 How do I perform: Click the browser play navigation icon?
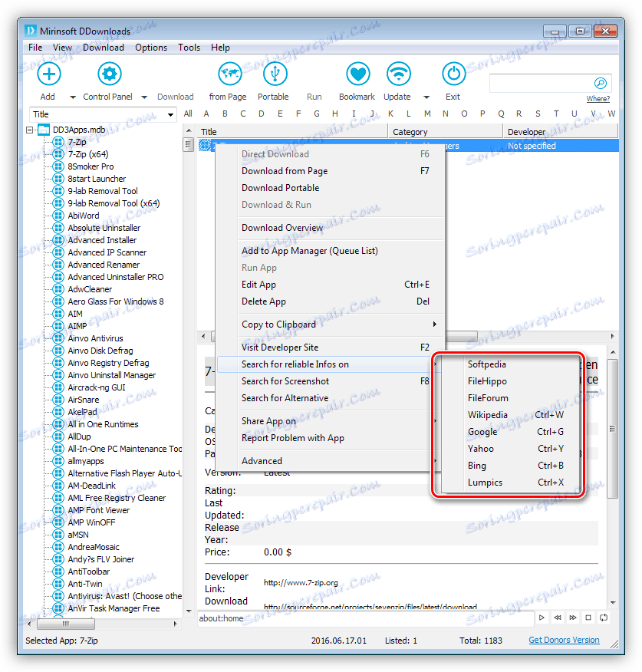(x=542, y=618)
